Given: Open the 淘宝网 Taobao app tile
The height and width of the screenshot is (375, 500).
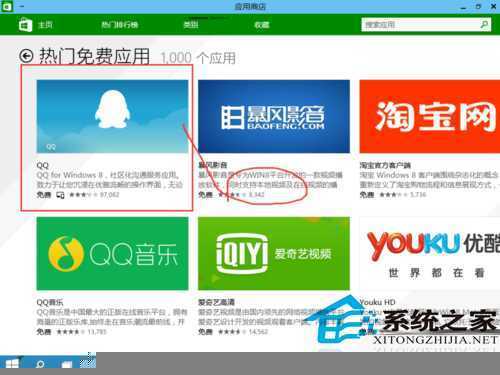Looking at the screenshot, I should 430,116.
